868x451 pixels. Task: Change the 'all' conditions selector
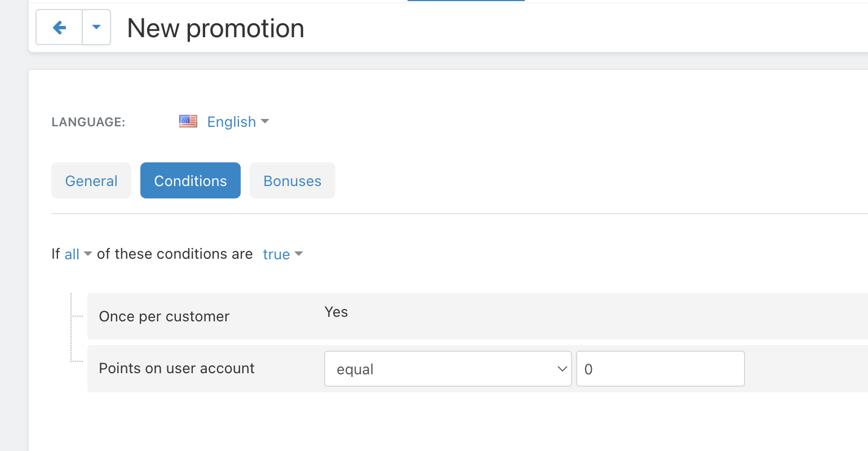[x=78, y=254]
